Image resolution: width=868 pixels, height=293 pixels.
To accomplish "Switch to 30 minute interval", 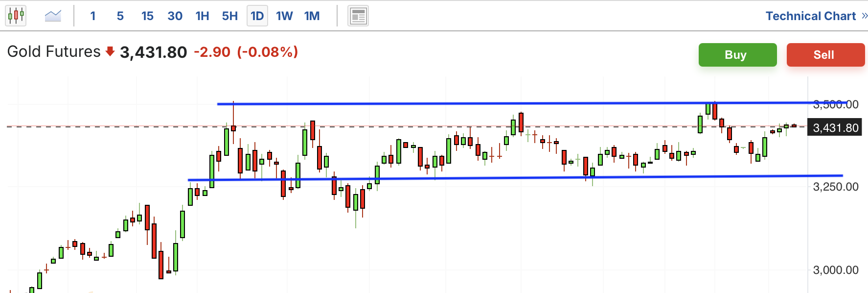I will coord(175,16).
